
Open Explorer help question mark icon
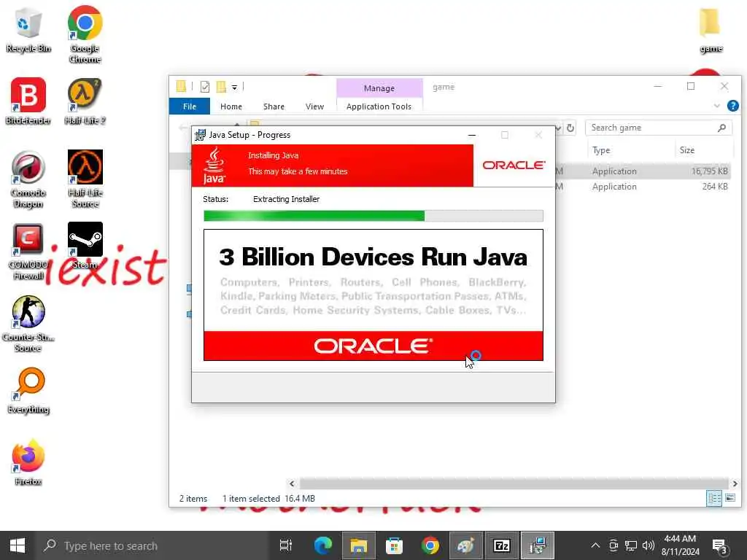733,106
